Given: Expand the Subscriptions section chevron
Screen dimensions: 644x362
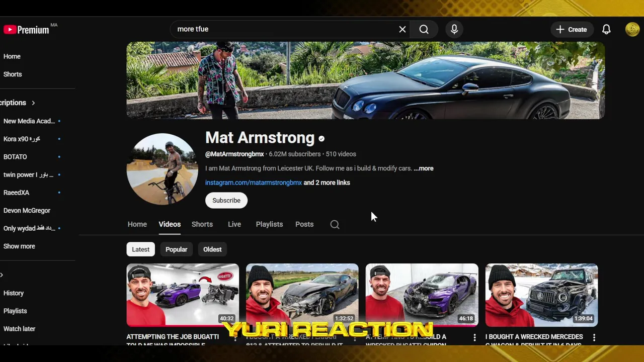Looking at the screenshot, I should click(33, 103).
